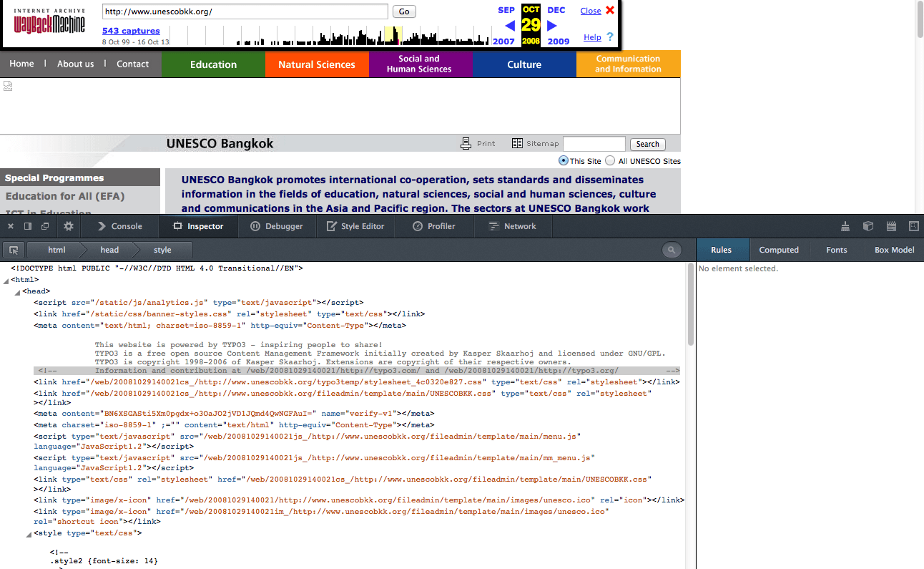Click the site search text box
This screenshot has width=924, height=569.
click(x=594, y=144)
